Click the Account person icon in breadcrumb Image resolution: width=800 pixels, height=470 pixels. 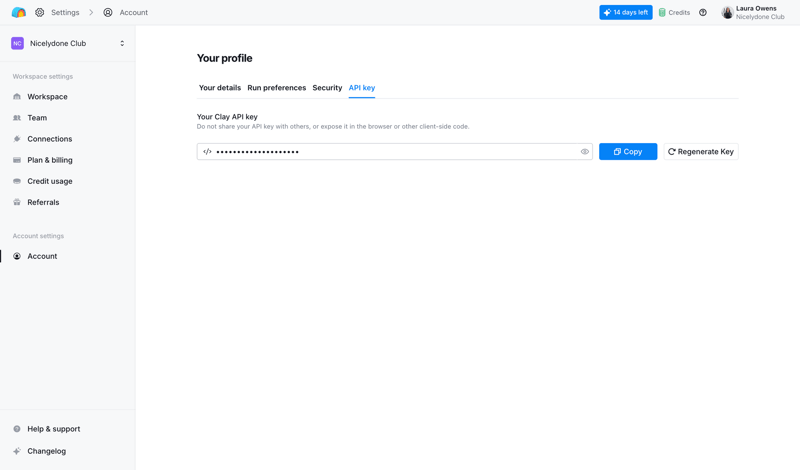tap(108, 12)
